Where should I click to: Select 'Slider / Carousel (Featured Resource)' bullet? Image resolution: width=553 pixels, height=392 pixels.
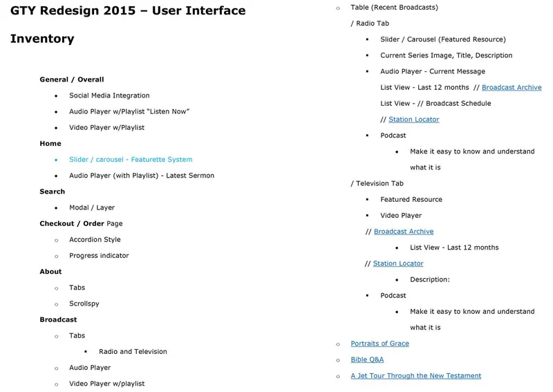pyautogui.click(x=443, y=39)
